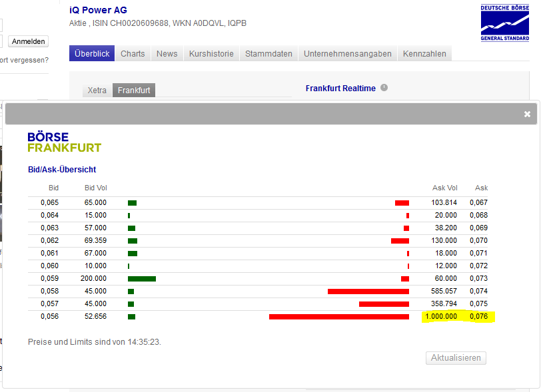Click ask price 0,073
541x392 pixels.
coord(479,278)
